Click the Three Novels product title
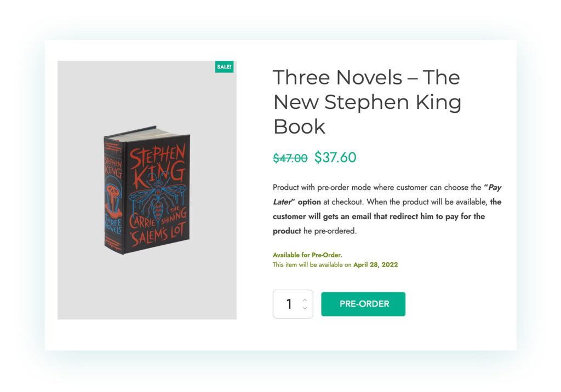Viewport: 561px width, 392px height. pyautogui.click(x=367, y=102)
